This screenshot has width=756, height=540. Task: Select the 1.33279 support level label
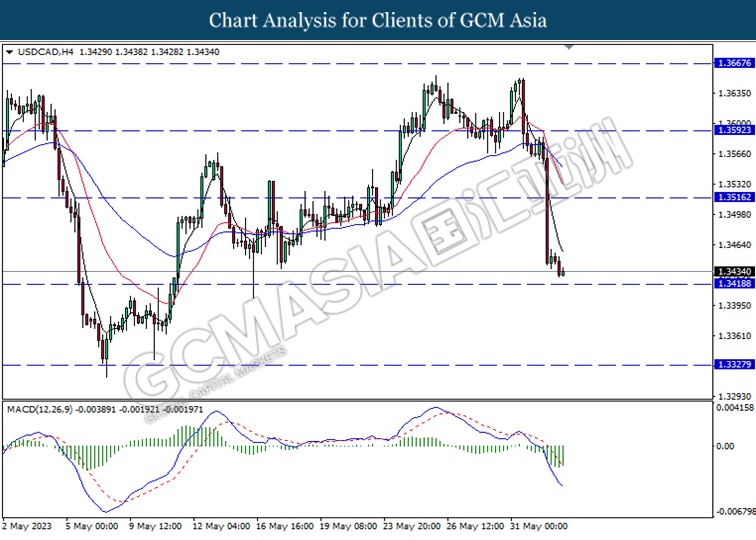tap(734, 365)
